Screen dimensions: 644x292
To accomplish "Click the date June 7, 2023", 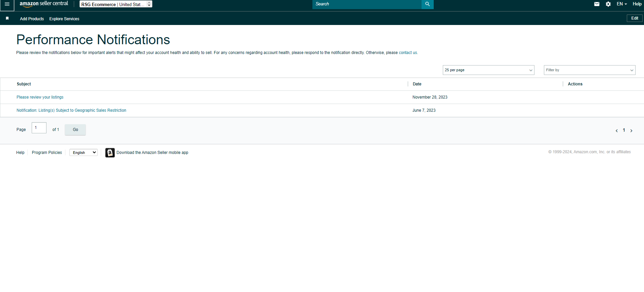I will tap(424, 110).
